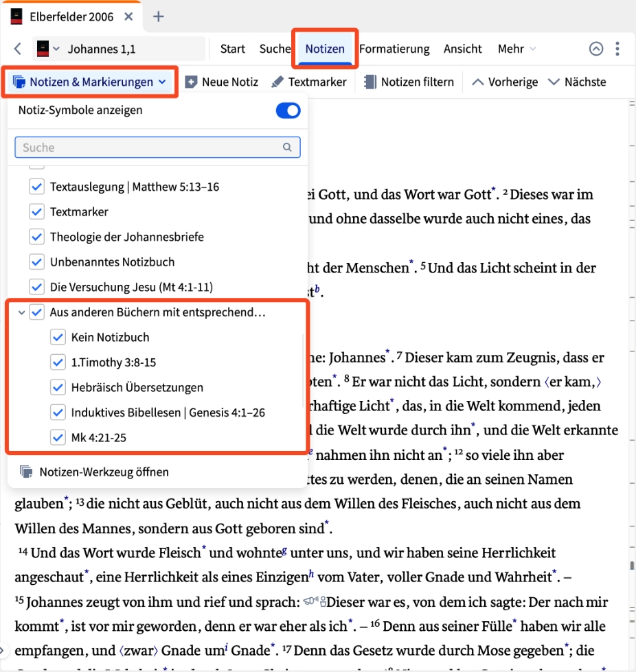
Task: Uncheck Hebräisch Übersetzungen
Action: pyautogui.click(x=58, y=387)
